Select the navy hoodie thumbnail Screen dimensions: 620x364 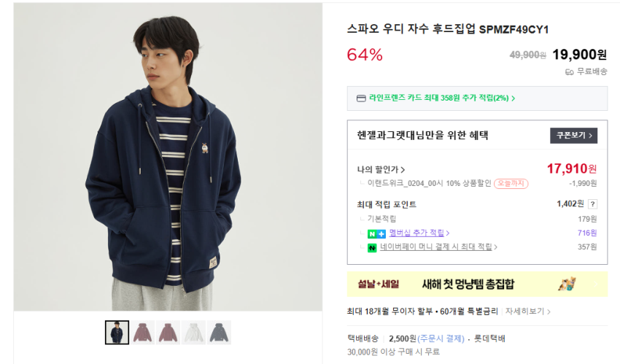117,333
